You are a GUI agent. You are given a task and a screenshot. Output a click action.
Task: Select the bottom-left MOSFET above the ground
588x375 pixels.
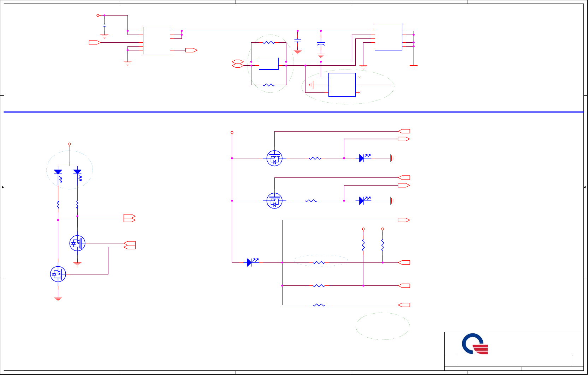58,274
